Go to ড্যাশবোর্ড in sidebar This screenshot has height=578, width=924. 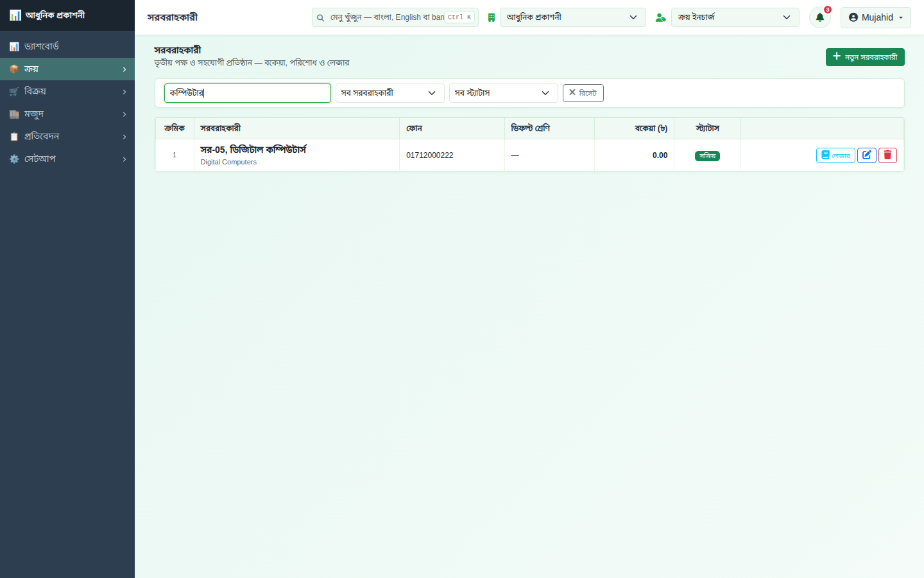click(67, 46)
